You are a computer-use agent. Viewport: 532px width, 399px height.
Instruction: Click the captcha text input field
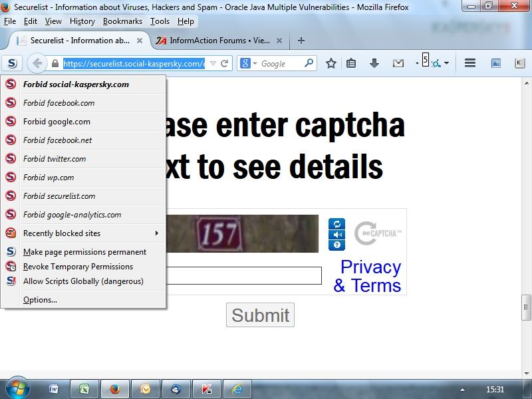click(243, 275)
